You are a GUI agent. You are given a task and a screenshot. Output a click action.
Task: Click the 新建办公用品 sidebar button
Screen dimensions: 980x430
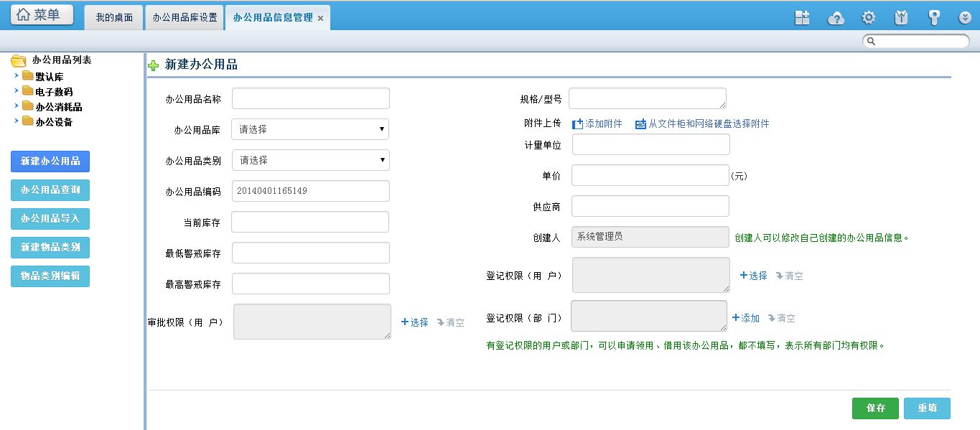click(50, 162)
